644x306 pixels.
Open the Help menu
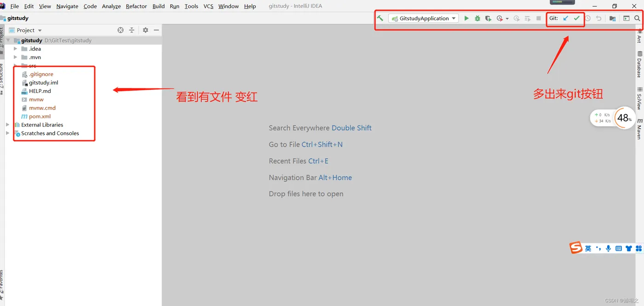pos(250,6)
